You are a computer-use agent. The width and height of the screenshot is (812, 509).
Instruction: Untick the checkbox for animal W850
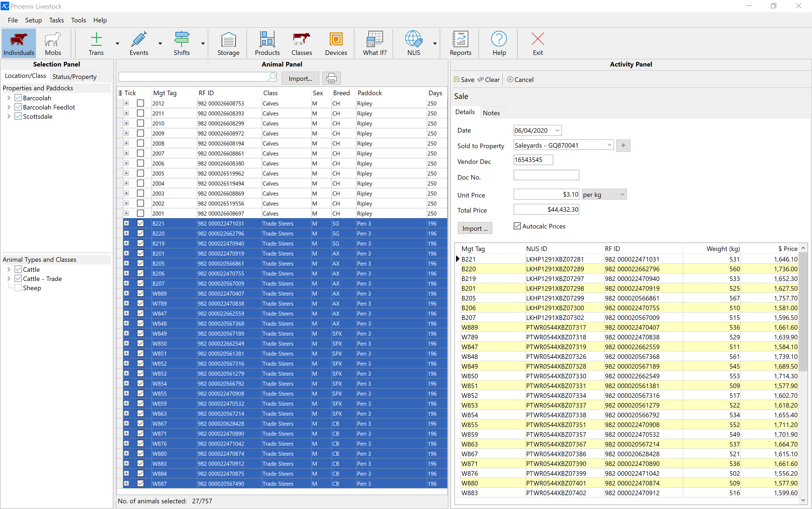point(140,343)
